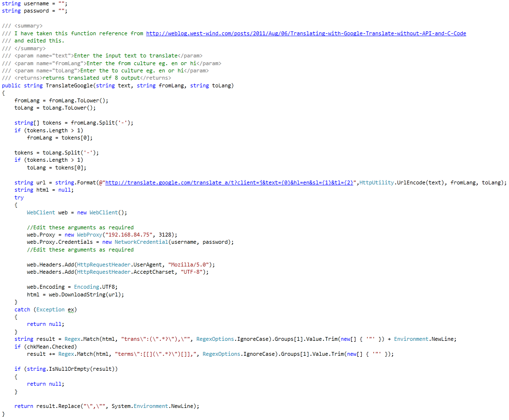
Task: Click the final 'return result.Replace' statement
Action: [107, 406]
